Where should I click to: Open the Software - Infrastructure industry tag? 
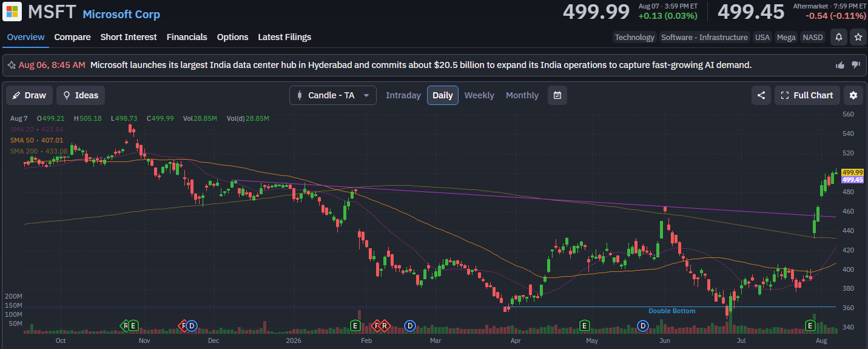704,37
